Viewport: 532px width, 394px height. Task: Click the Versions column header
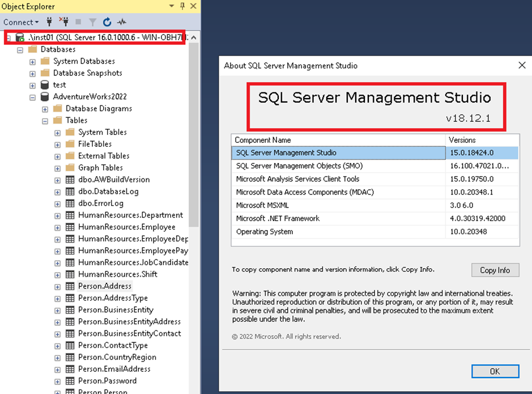482,140
